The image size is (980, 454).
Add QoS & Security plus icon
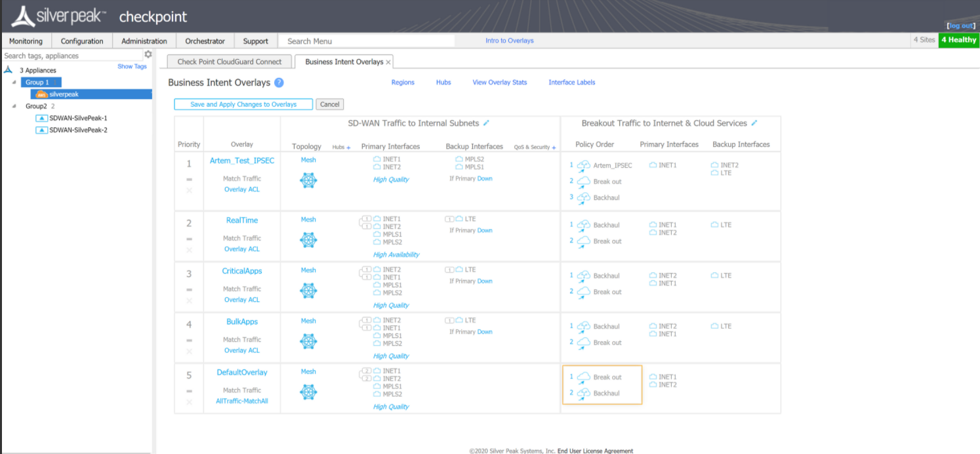tap(554, 147)
